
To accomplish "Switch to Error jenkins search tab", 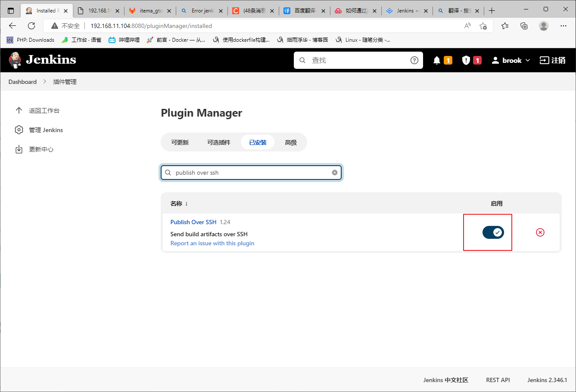I will (202, 11).
